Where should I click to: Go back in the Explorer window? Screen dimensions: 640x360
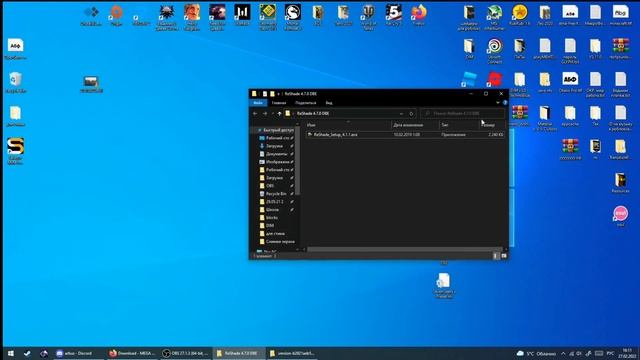[255, 113]
